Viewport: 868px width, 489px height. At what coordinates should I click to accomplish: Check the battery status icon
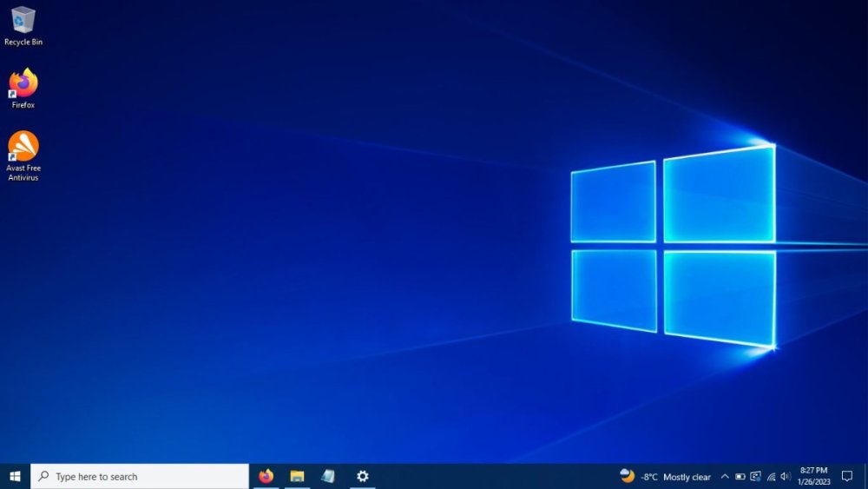(740, 477)
